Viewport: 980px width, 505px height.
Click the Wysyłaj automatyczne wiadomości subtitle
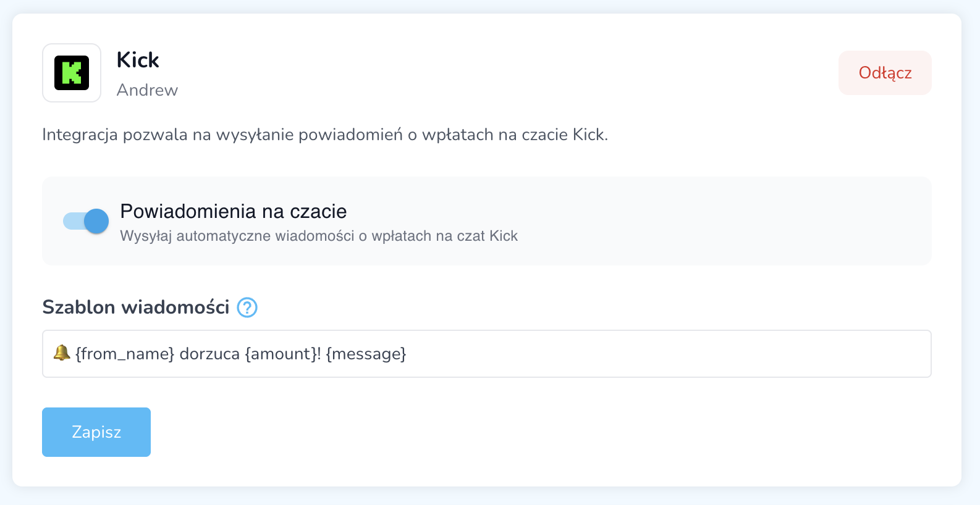(318, 236)
